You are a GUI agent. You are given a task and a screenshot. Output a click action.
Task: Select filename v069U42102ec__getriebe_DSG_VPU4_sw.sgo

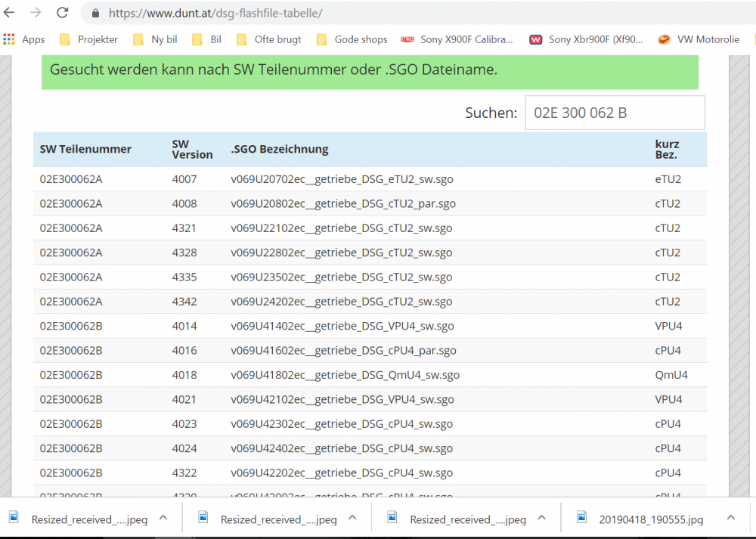[x=342, y=400]
